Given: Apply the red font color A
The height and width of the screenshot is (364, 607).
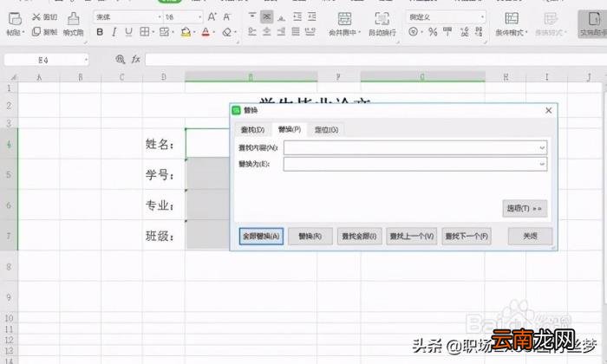Looking at the screenshot, I should [x=206, y=32].
